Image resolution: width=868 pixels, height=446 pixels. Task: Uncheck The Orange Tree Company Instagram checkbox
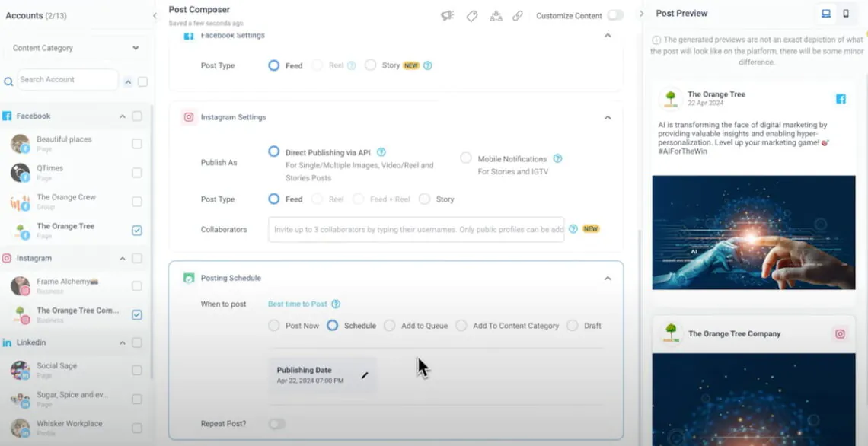[x=137, y=315]
